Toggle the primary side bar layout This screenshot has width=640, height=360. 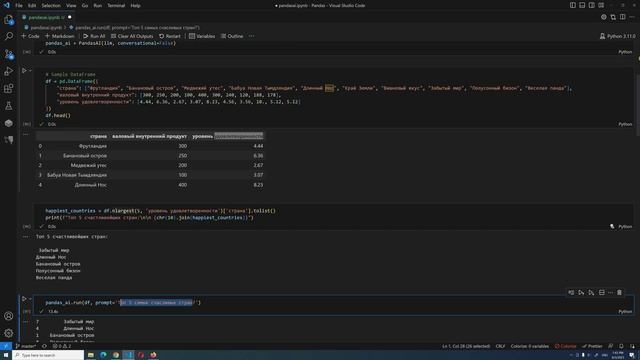click(573, 5)
